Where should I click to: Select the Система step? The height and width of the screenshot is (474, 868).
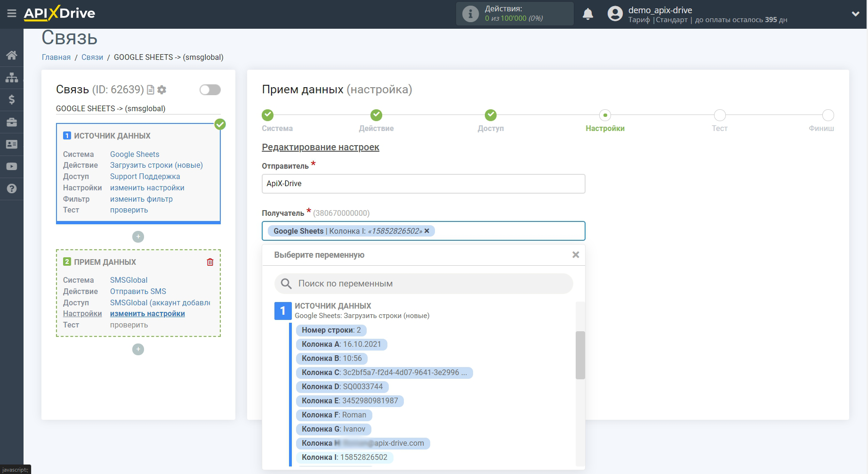[x=268, y=115]
